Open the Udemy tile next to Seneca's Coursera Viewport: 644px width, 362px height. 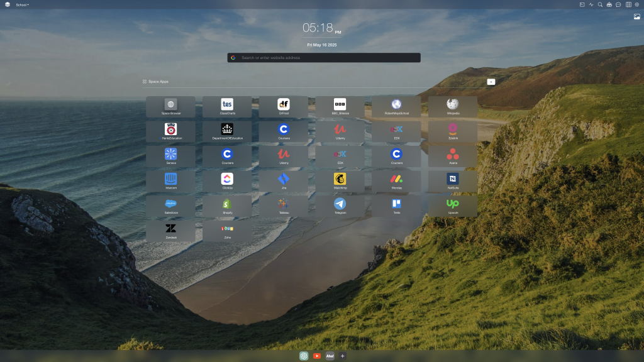(284, 156)
